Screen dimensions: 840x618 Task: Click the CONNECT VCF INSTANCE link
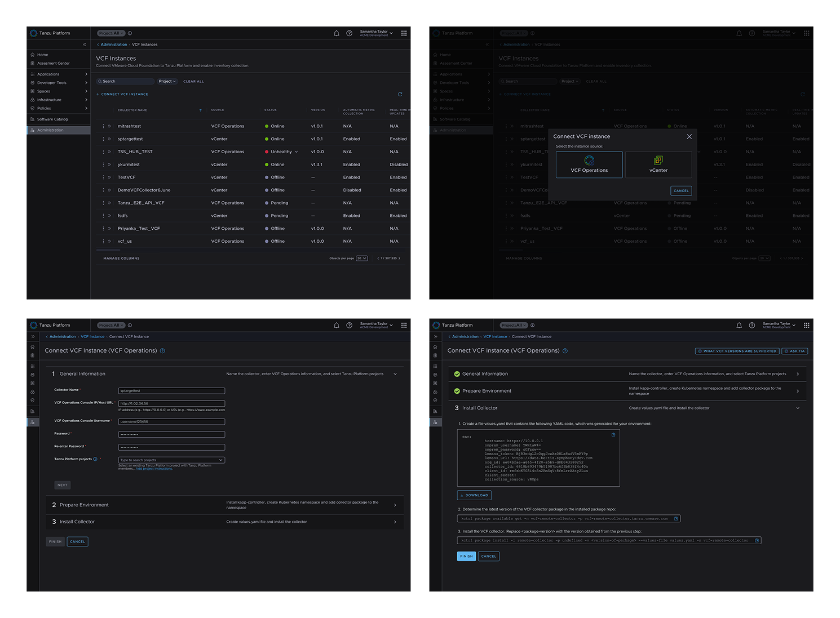click(x=122, y=94)
